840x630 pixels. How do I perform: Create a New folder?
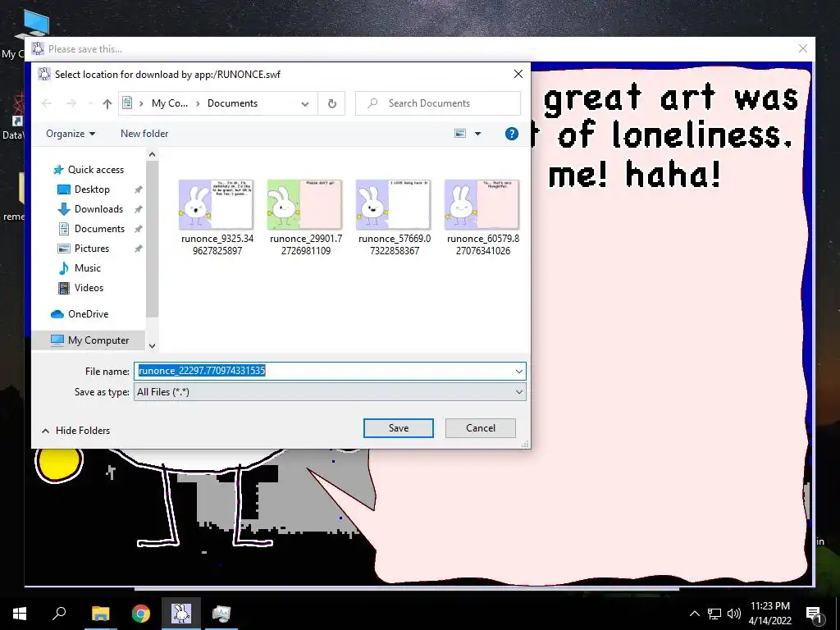(144, 134)
